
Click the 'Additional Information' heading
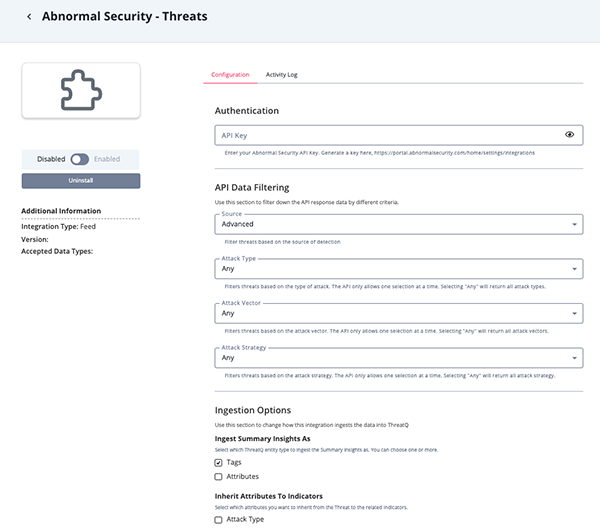(x=61, y=211)
